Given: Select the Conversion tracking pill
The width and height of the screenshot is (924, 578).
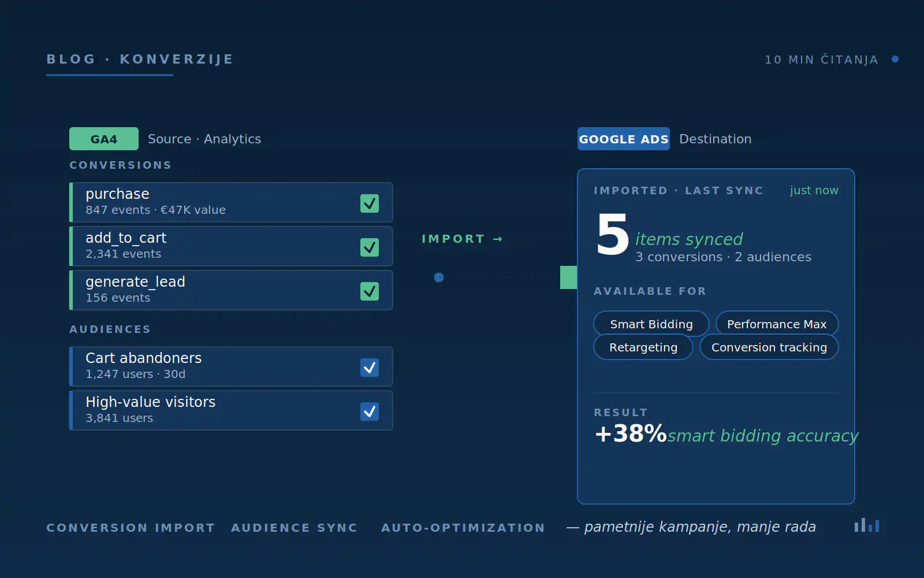Looking at the screenshot, I should pyautogui.click(x=769, y=347).
